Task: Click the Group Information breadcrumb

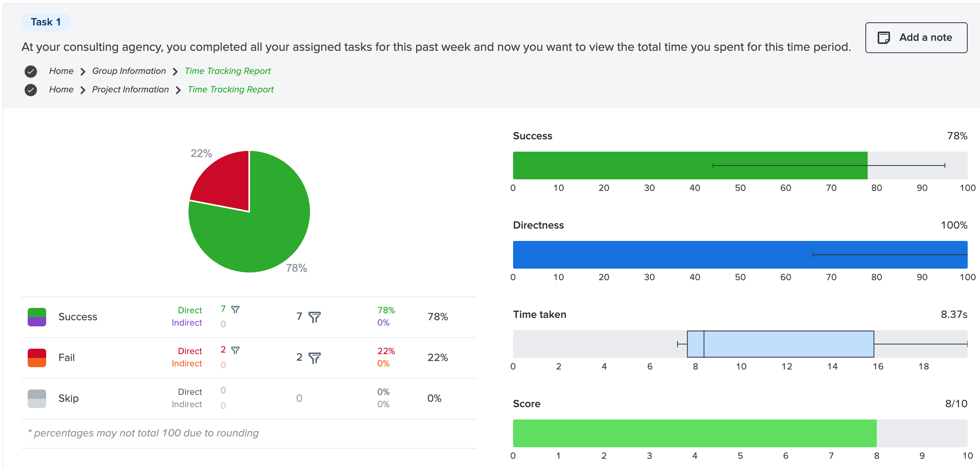Action: coord(129,71)
